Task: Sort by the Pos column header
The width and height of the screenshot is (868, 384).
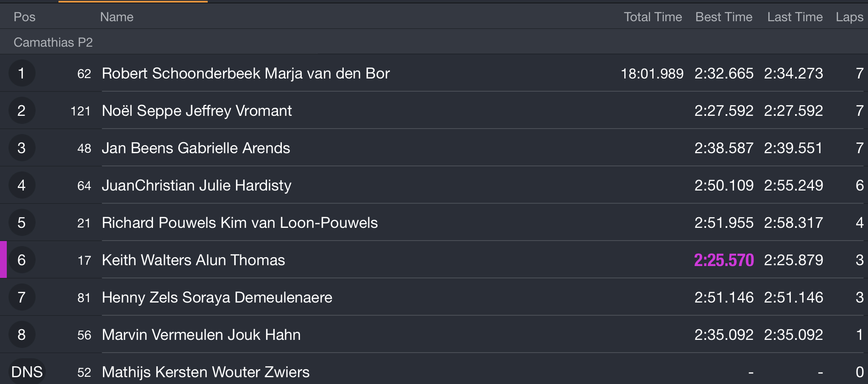Action: (x=25, y=17)
